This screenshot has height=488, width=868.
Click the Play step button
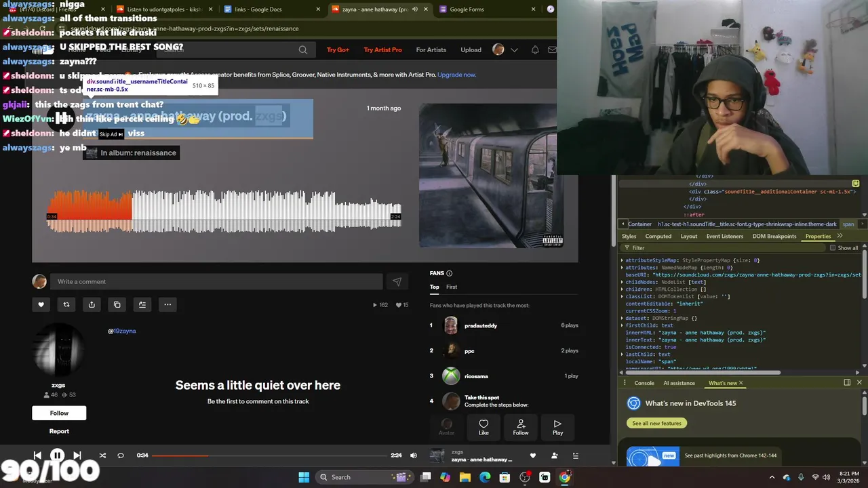click(557, 427)
